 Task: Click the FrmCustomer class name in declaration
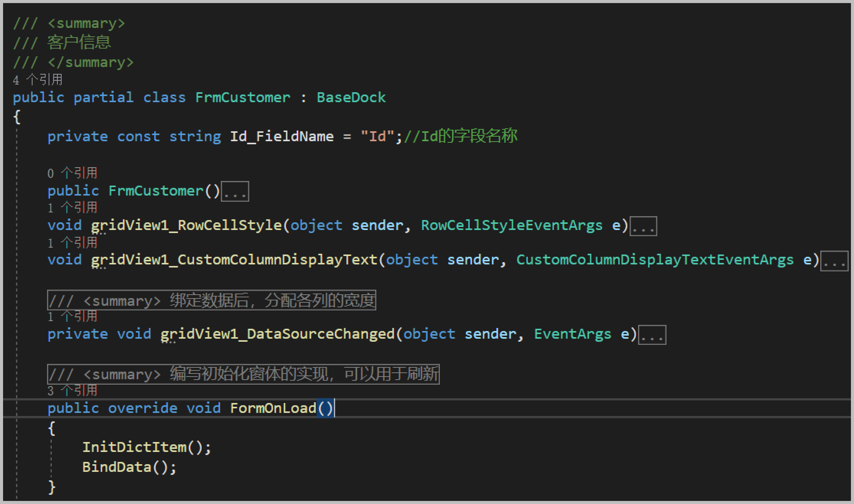(x=243, y=98)
